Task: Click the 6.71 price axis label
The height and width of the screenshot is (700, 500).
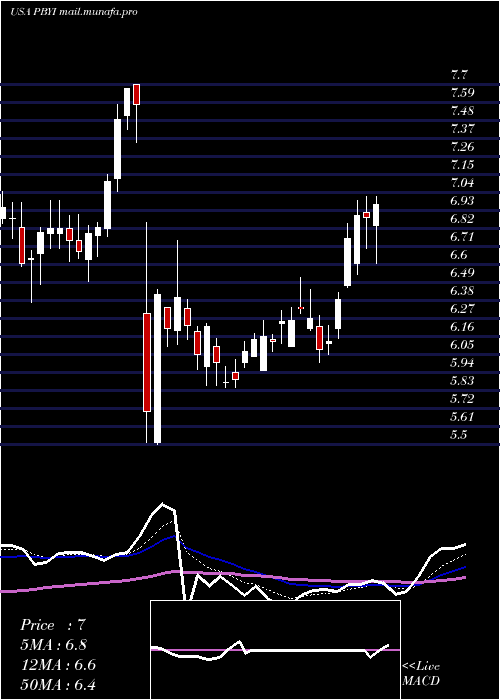Action: point(462,236)
